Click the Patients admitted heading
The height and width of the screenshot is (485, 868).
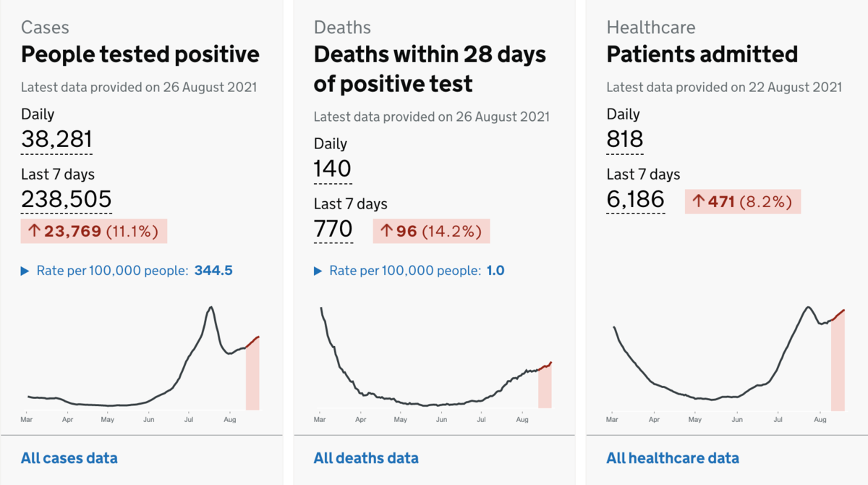(x=702, y=54)
